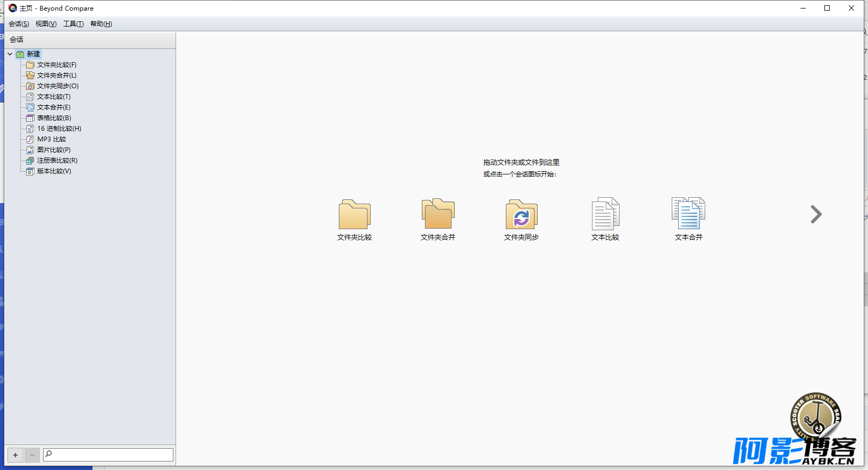Select 16 进制比较(H) in the session tree
This screenshot has height=470, width=868.
click(59, 129)
